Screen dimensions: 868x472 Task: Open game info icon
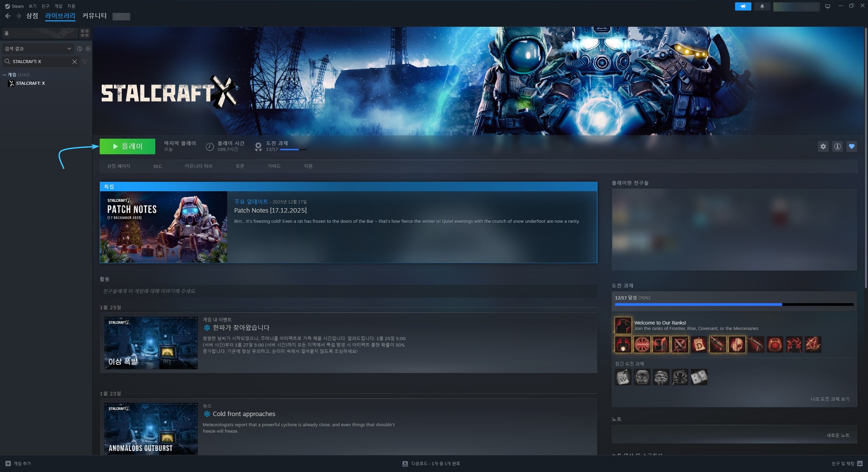[x=837, y=146]
